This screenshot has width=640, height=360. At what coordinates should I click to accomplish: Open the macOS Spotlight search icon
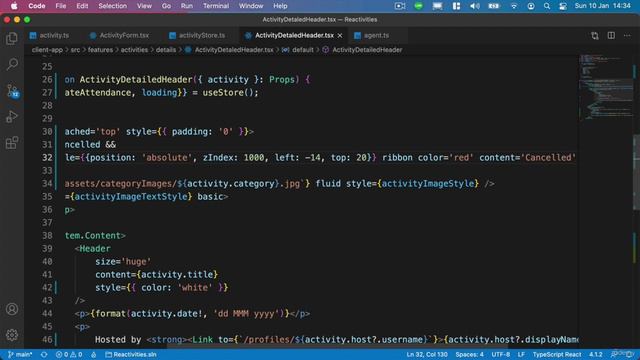[x=547, y=6]
